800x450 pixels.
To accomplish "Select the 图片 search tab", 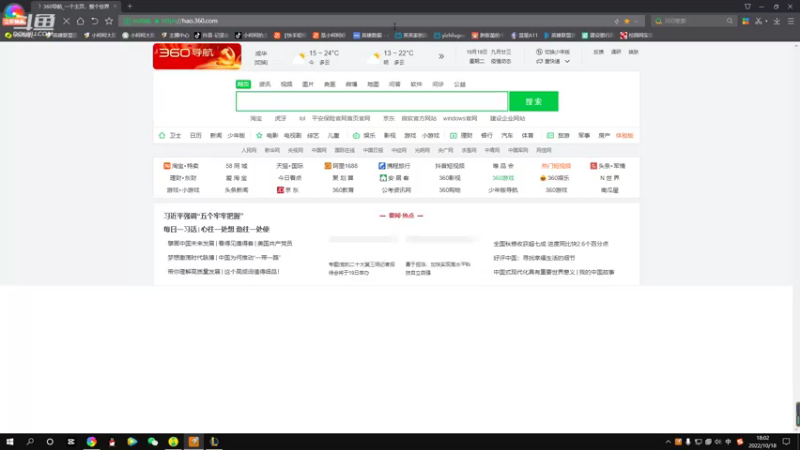I will [308, 84].
